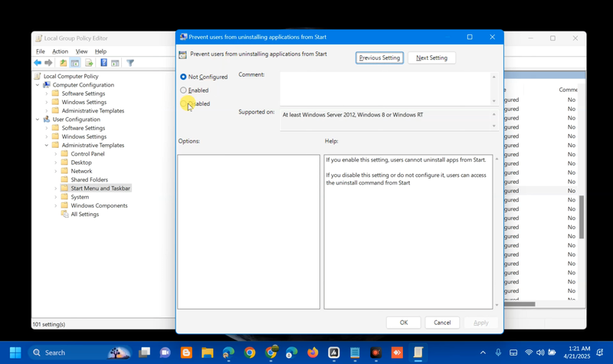Show hidden icons with the tray chevron
The height and width of the screenshot is (364, 613).
click(x=484, y=353)
